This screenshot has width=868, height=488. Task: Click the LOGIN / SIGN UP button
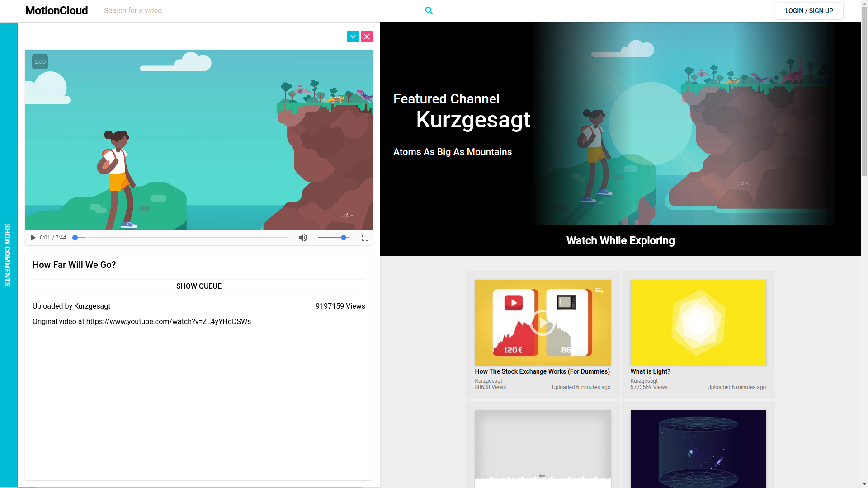click(809, 11)
